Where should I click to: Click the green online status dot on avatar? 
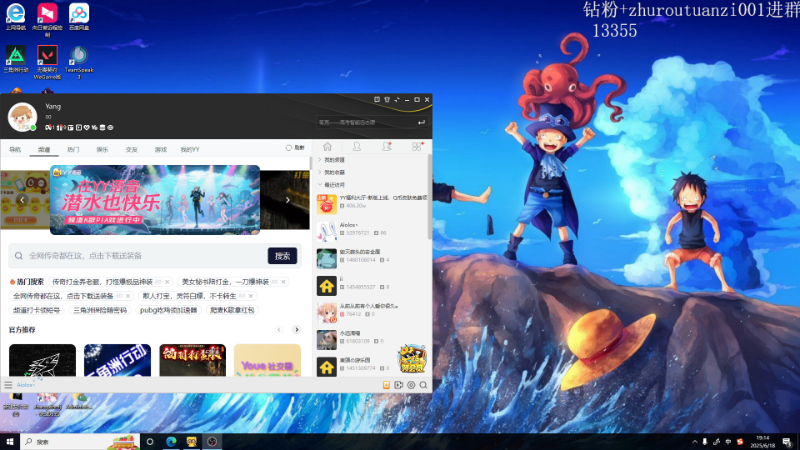click(33, 128)
